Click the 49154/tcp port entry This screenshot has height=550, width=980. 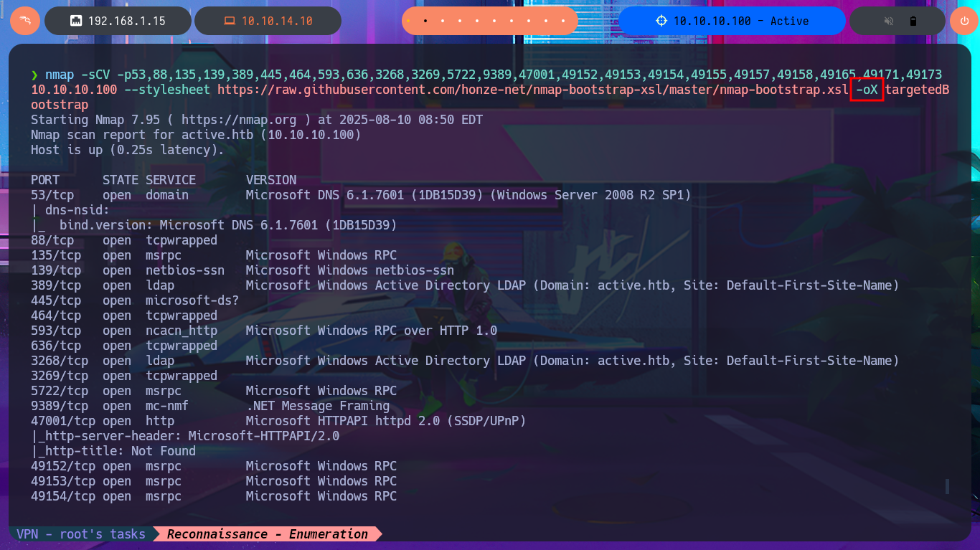coord(63,496)
